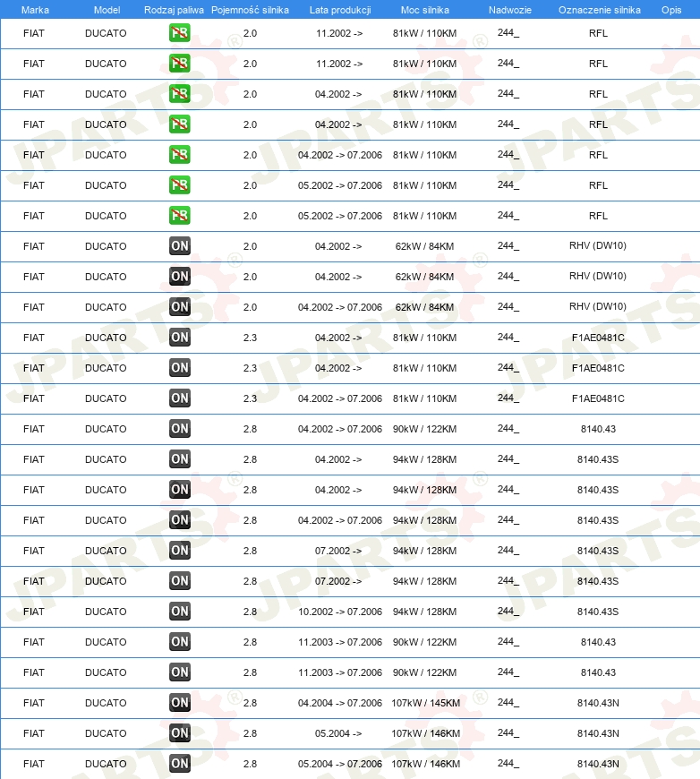Click the Lata produkcji column header
The image size is (700, 779).
point(340,10)
